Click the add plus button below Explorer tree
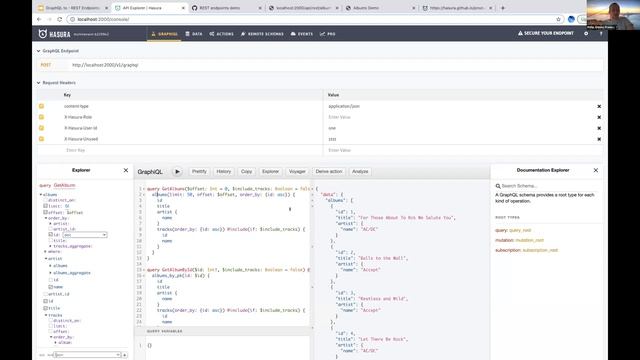640x360 pixels. click(x=125, y=355)
